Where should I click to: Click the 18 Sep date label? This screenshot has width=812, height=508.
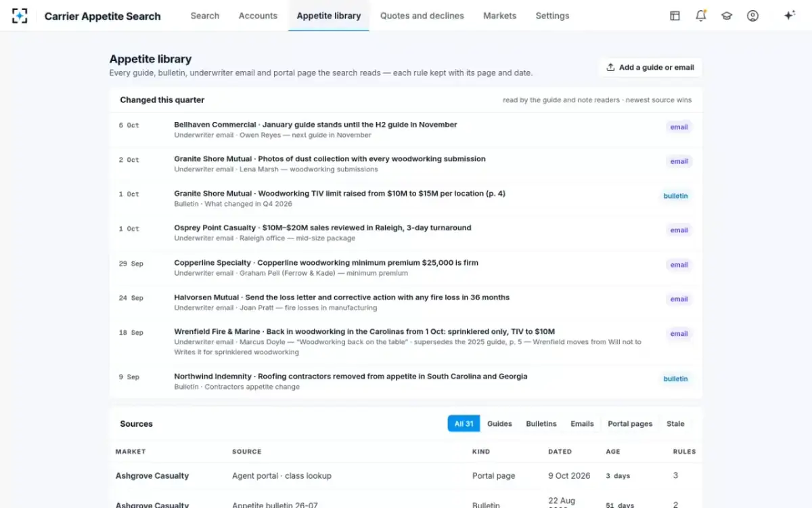(x=131, y=333)
